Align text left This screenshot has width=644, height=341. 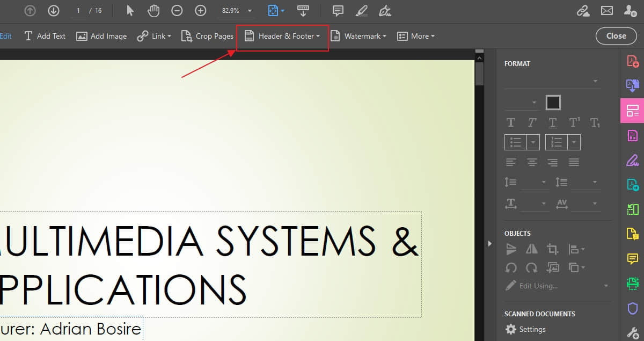tap(511, 162)
